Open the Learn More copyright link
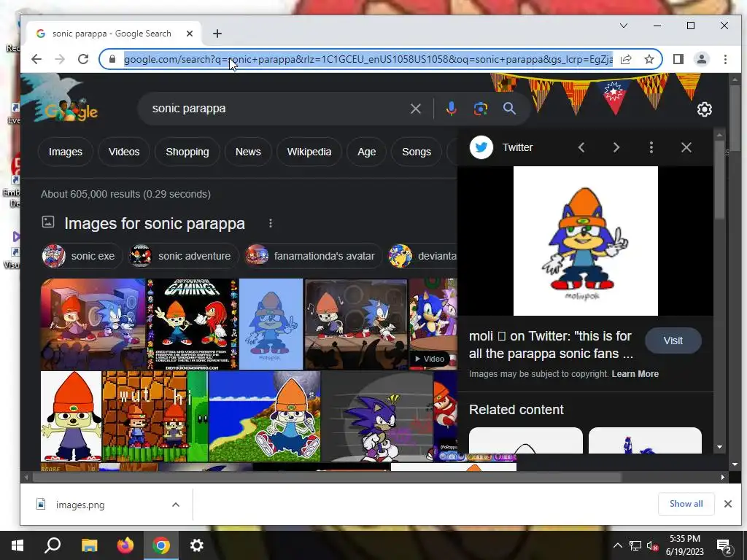This screenshot has height=560, width=747. point(635,374)
